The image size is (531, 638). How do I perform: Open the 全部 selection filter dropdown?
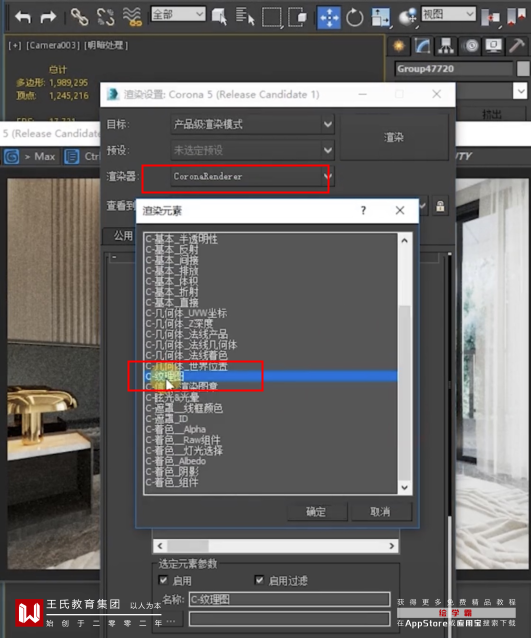pyautogui.click(x=178, y=15)
